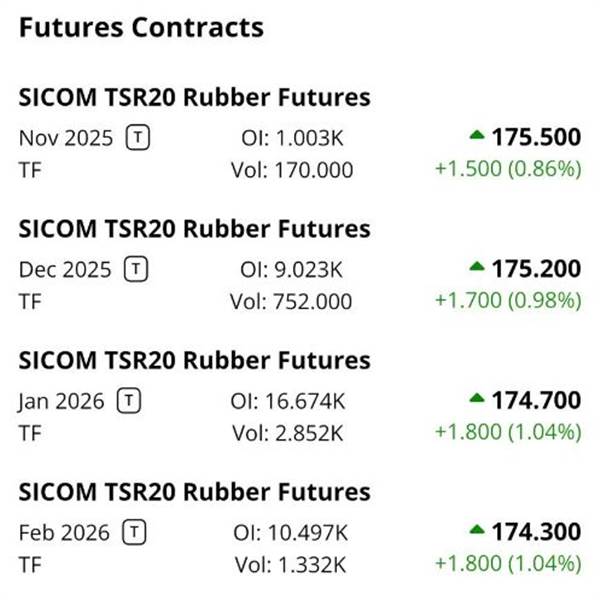Viewport: 600px width, 600px height.
Task: Click the Nov 2025 contract month
Action: (x=66, y=138)
